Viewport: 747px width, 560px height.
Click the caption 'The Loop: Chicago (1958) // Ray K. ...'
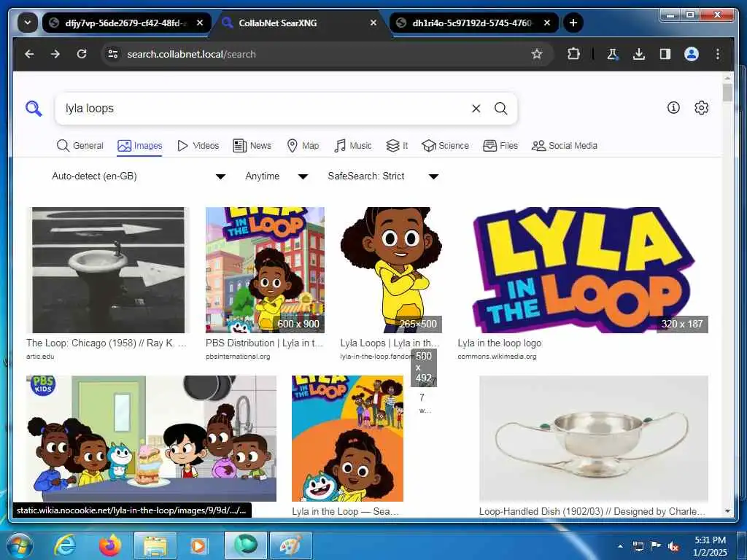tap(107, 343)
